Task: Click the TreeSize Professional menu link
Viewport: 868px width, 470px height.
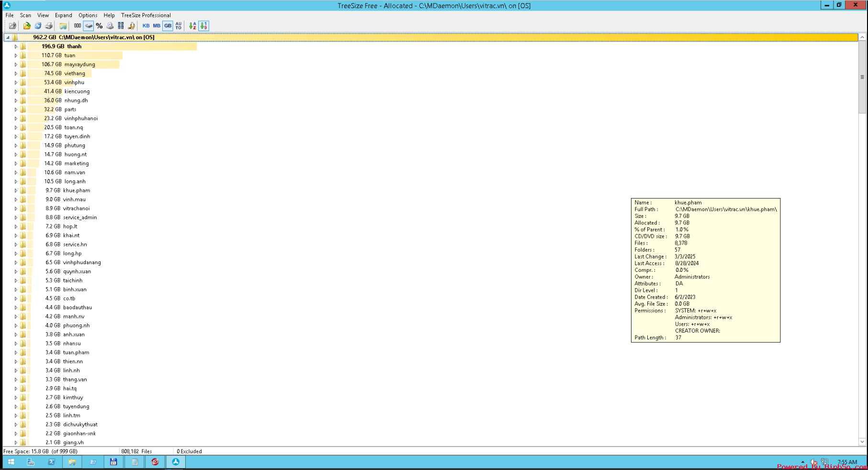Action: click(146, 15)
